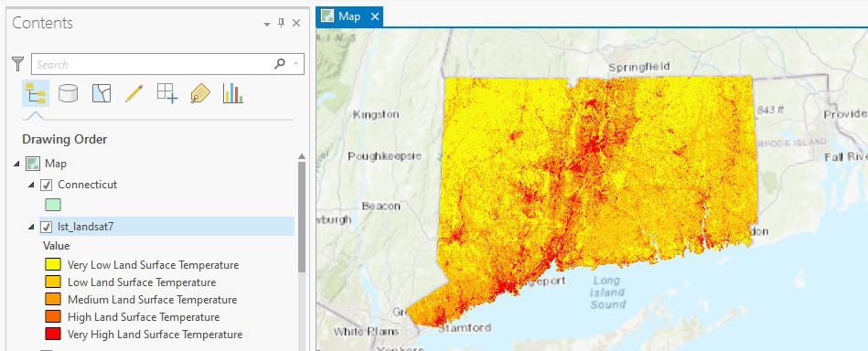Collapse the lst_landsat7 layer legend

[31, 227]
